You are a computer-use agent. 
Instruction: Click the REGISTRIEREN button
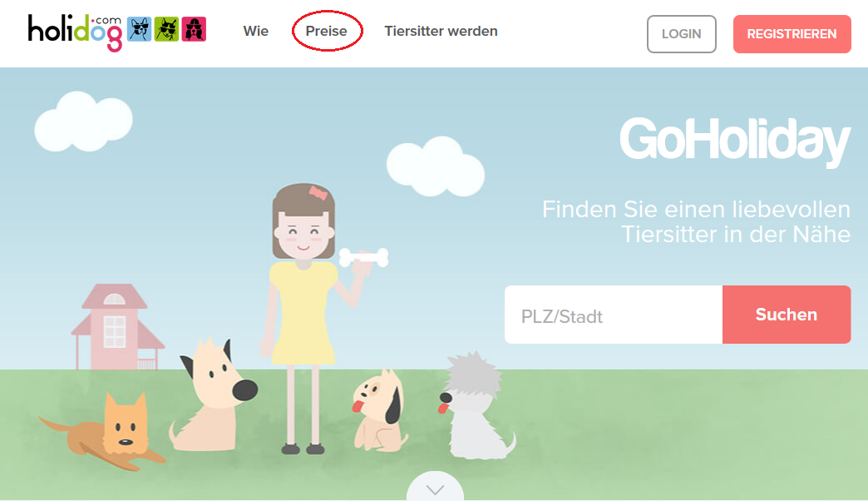pyautogui.click(x=792, y=34)
